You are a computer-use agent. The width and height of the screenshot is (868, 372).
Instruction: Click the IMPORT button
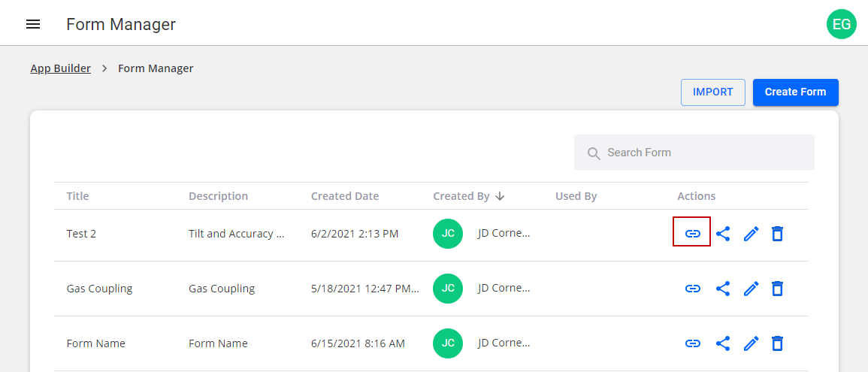712,92
